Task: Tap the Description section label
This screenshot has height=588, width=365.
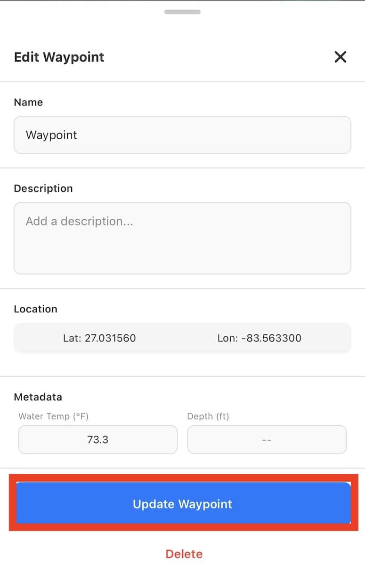Action: (x=43, y=188)
